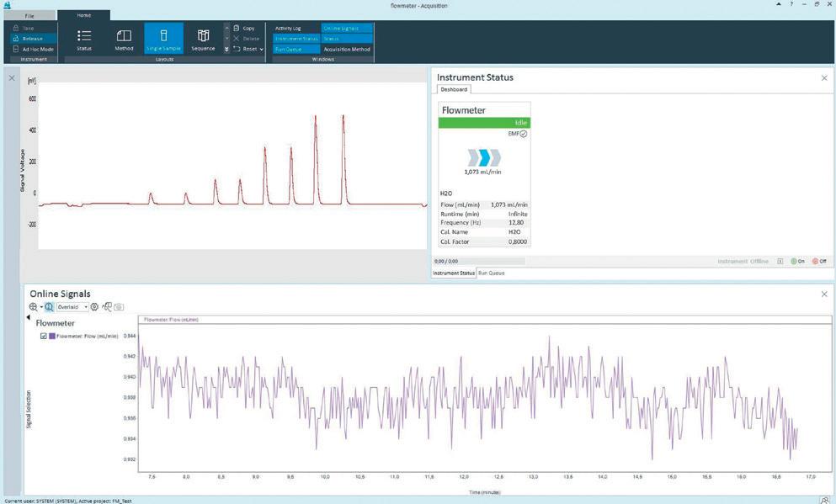Viewport: 836px width, 504px height.
Task: Click the Frequency (Hz) 12,80 value
Action: pos(515,223)
